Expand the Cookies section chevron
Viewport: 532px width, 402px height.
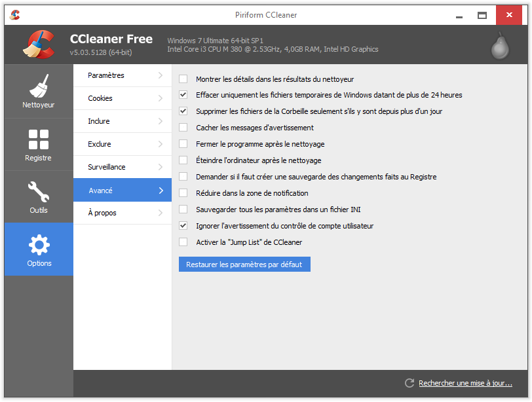(x=161, y=98)
